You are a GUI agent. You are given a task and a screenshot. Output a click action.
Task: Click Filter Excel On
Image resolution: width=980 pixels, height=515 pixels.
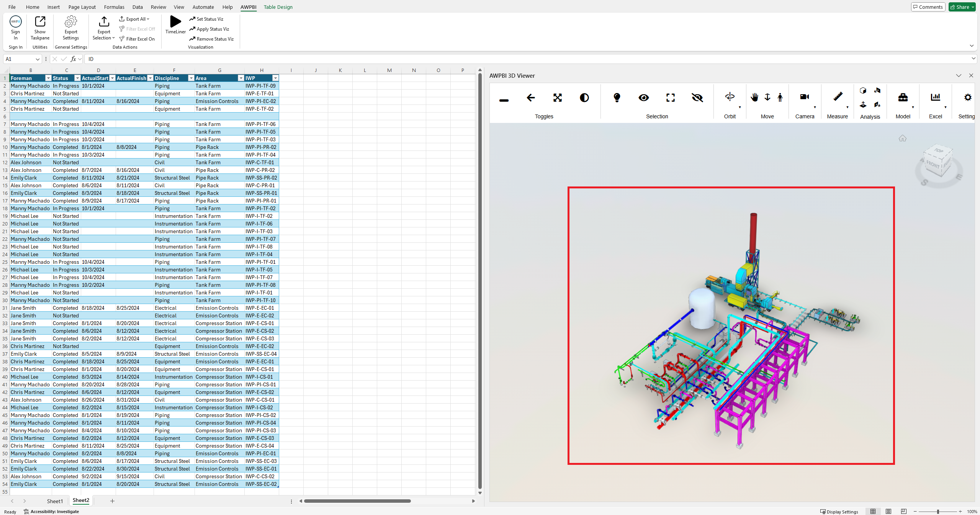pyautogui.click(x=137, y=39)
